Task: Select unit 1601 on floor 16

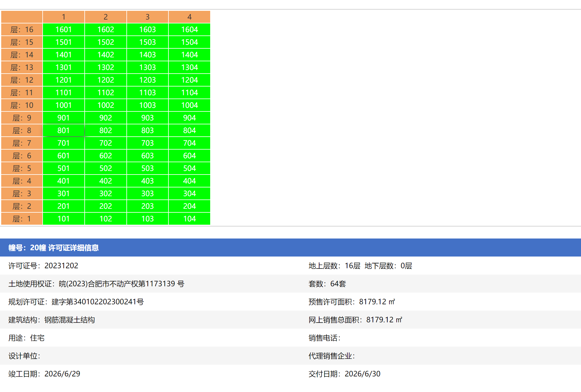Action: click(x=64, y=29)
